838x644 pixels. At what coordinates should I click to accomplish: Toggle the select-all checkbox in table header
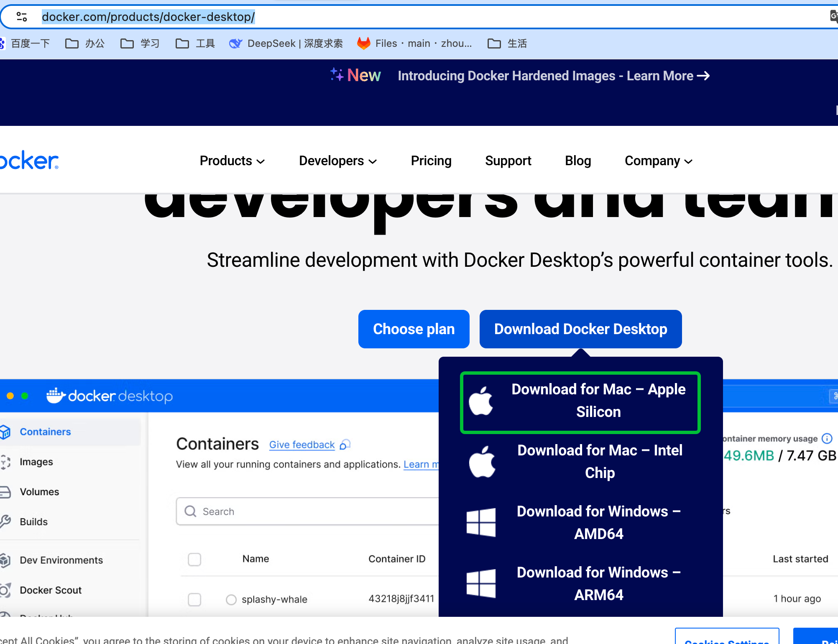click(194, 559)
